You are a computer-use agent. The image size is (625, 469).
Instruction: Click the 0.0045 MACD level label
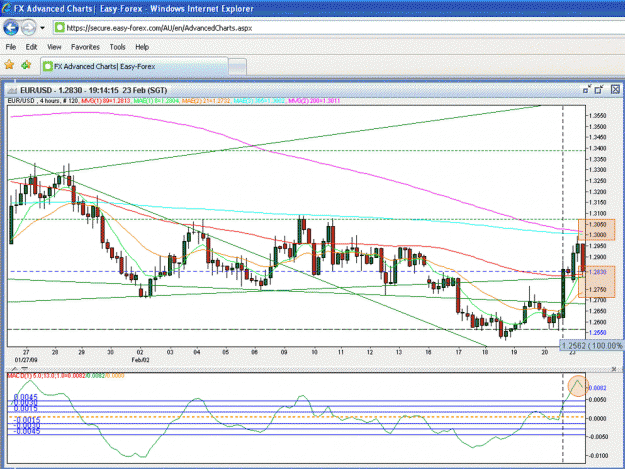tap(26, 397)
